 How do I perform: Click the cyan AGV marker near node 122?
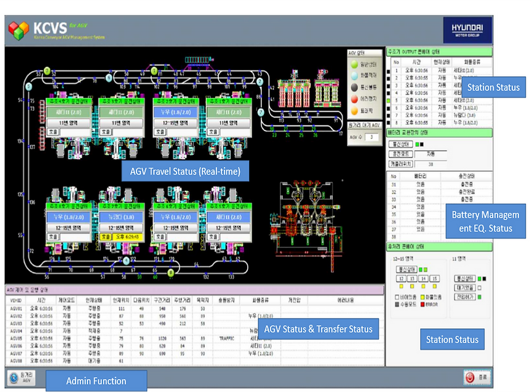tap(126, 261)
